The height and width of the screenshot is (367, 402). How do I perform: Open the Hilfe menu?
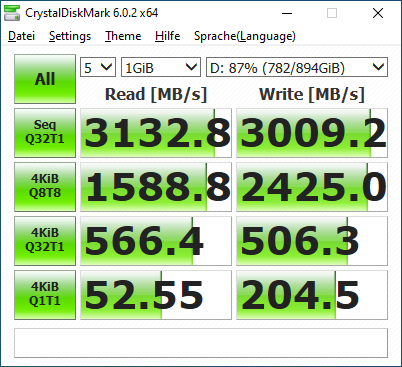point(167,36)
